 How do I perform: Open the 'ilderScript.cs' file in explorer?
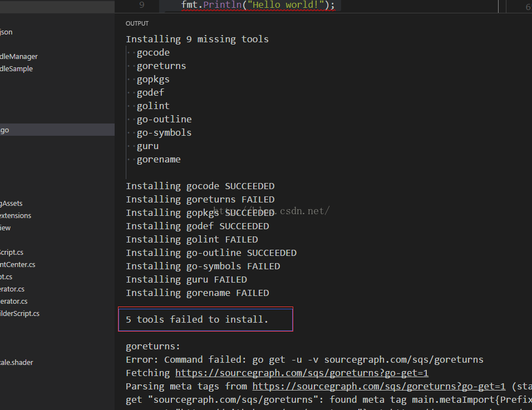point(19,314)
